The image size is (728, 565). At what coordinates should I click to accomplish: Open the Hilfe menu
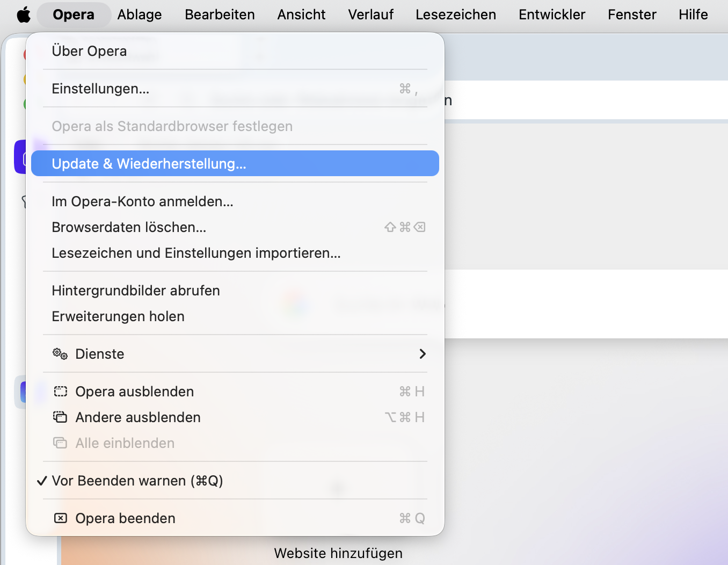pos(693,15)
